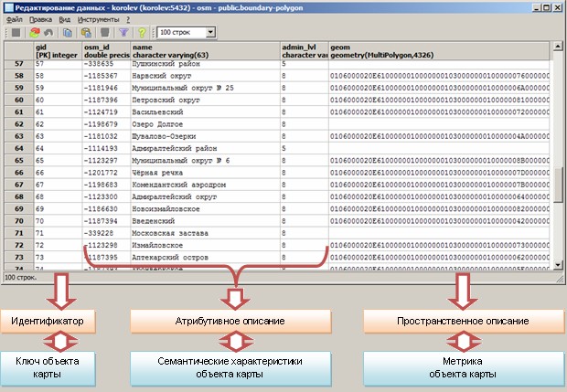Open the Вид menu
567x392 pixels.
click(64, 18)
